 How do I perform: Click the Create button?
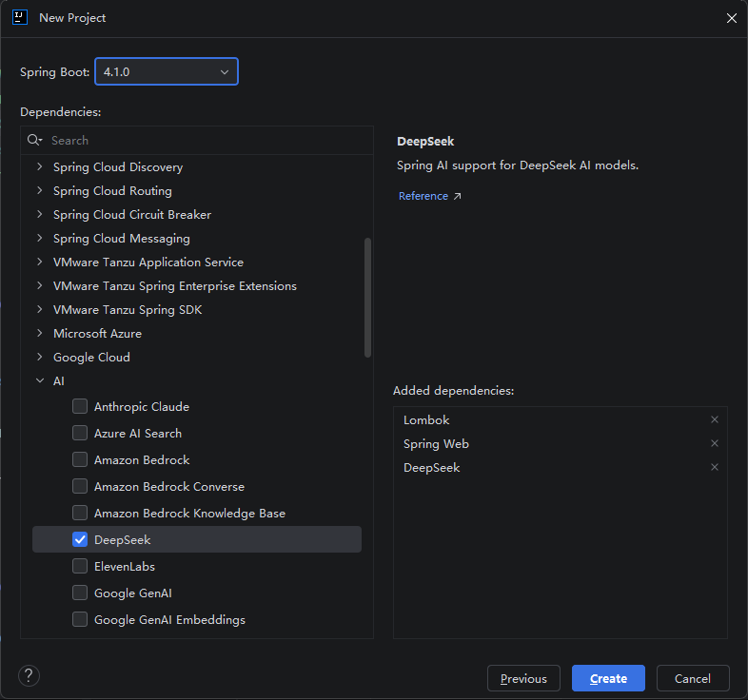click(x=608, y=678)
